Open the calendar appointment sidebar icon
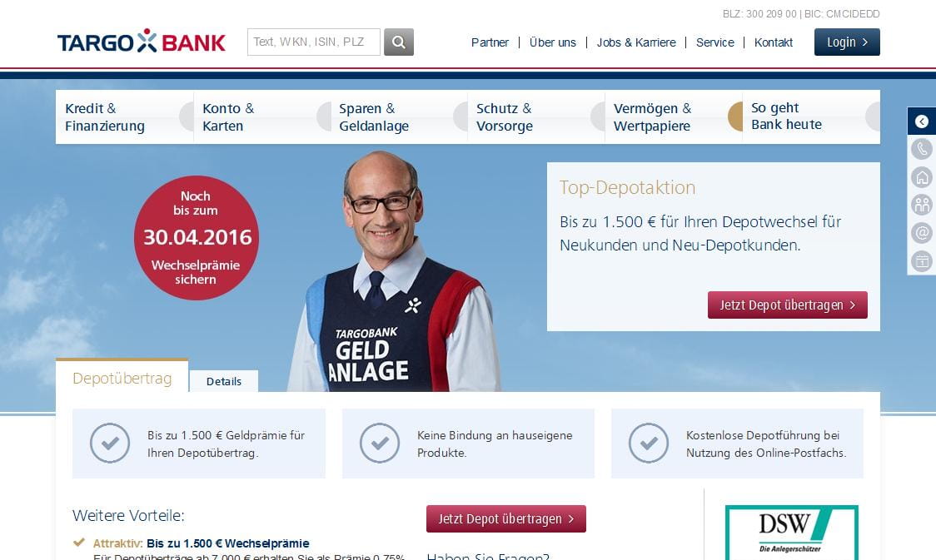This screenshot has height=560, width=936. coord(922,260)
